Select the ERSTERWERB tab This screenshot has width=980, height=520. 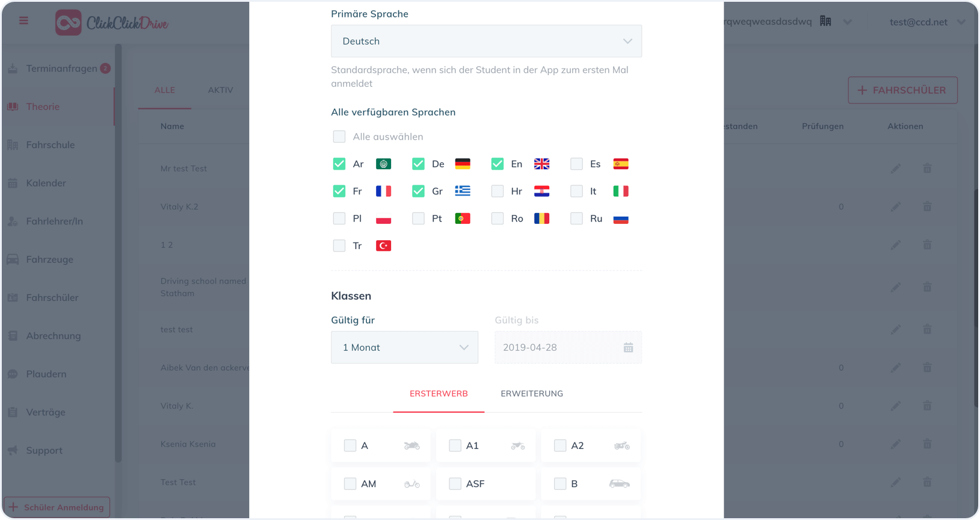click(x=439, y=394)
